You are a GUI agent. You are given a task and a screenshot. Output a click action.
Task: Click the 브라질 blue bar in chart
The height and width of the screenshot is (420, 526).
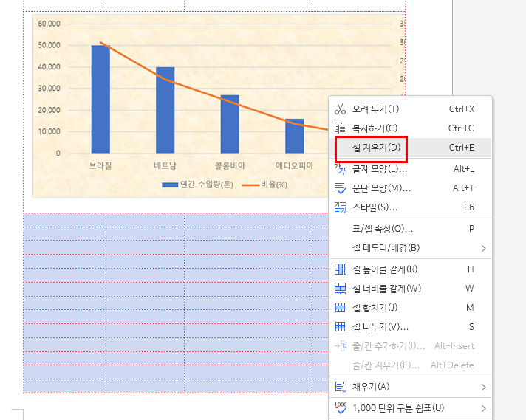click(x=100, y=99)
